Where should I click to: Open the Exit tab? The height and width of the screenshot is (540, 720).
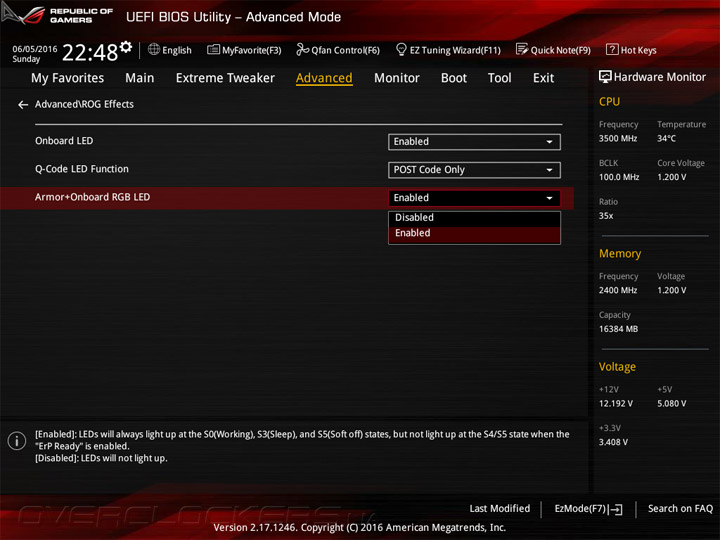pos(543,78)
